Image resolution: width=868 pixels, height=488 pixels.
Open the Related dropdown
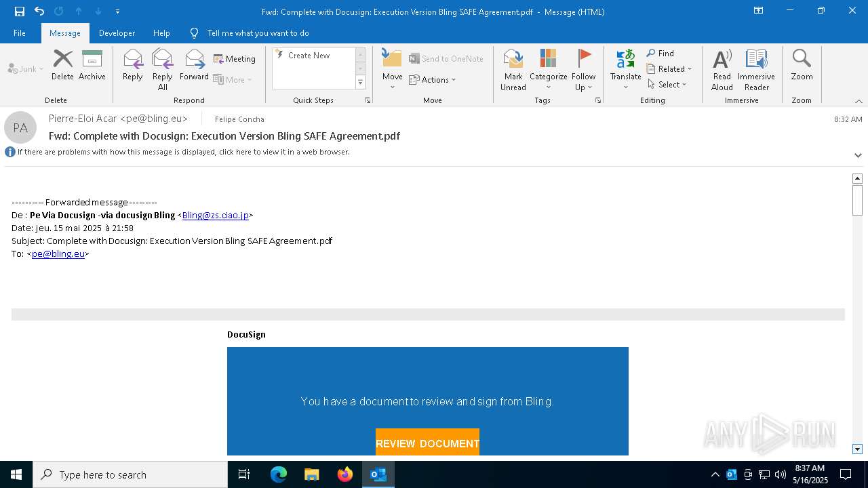tap(669, 68)
